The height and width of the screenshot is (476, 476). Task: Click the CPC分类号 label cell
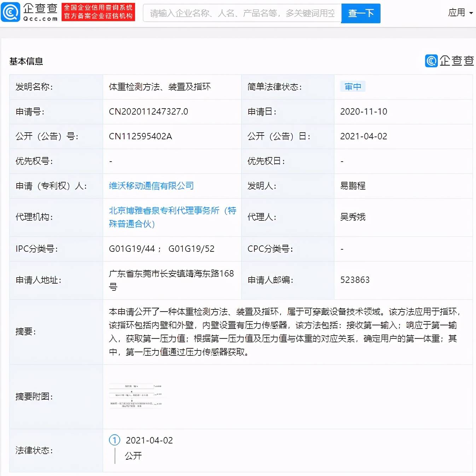coord(288,249)
